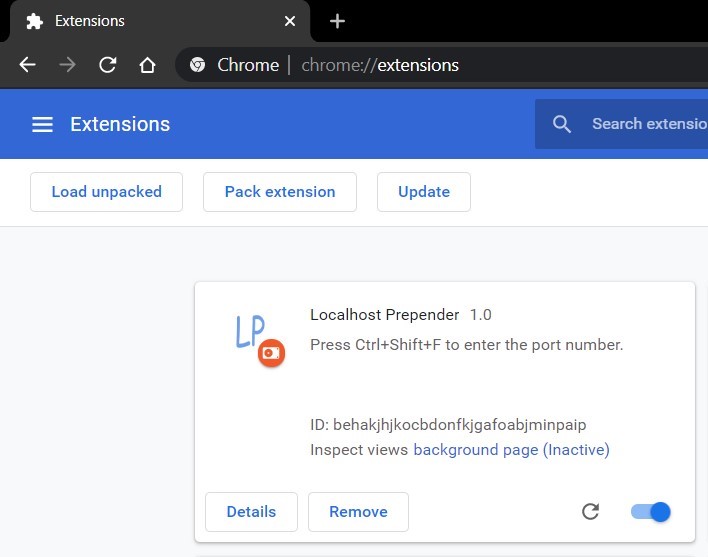
Task: Disable the Localhost Prepender toggle
Action: (651, 511)
